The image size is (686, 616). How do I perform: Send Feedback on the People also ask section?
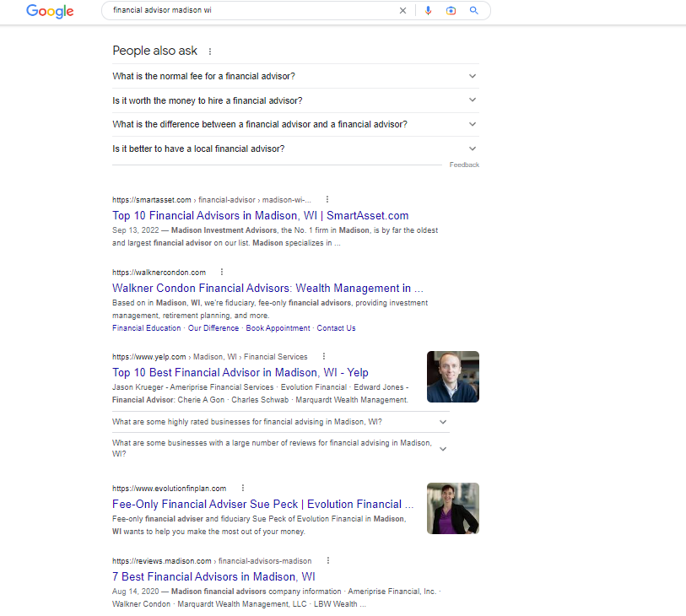[464, 165]
